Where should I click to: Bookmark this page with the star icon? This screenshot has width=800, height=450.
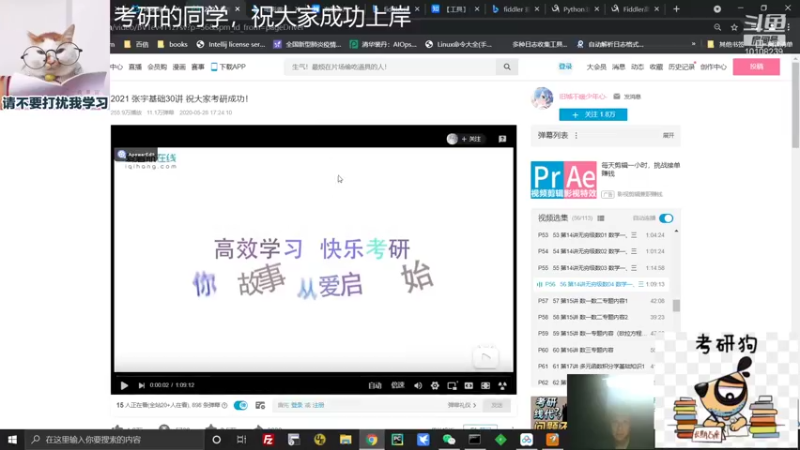pyautogui.click(x=734, y=28)
